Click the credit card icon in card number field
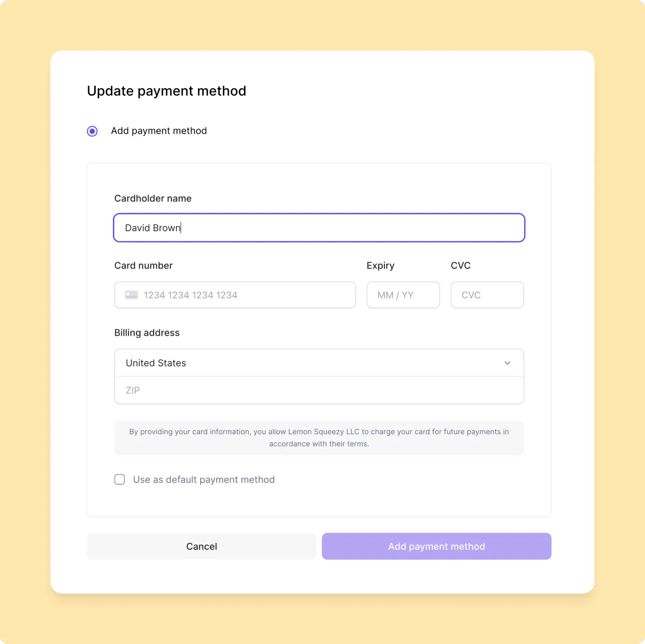 [x=131, y=295]
